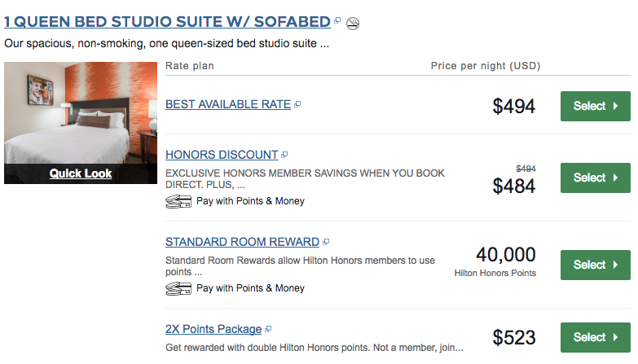Viewport: 638px width, 364px height.
Task: Click the popup icon beside Honors Discount
Action: 284,154
